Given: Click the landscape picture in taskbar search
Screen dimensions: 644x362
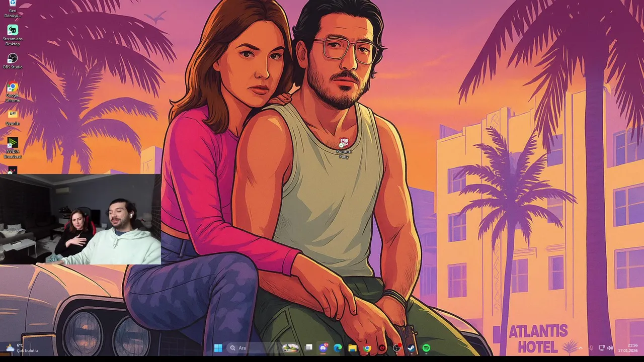Looking at the screenshot, I should point(290,348).
